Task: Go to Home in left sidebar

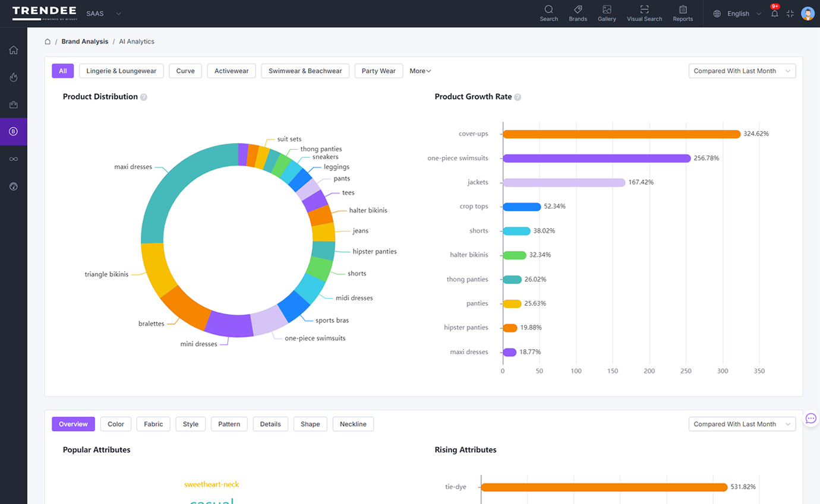Action: pos(14,50)
